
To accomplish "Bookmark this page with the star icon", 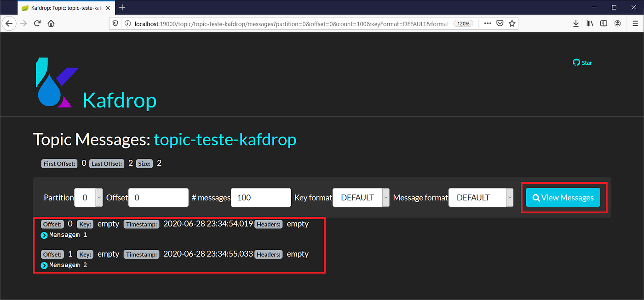I will 512,23.
